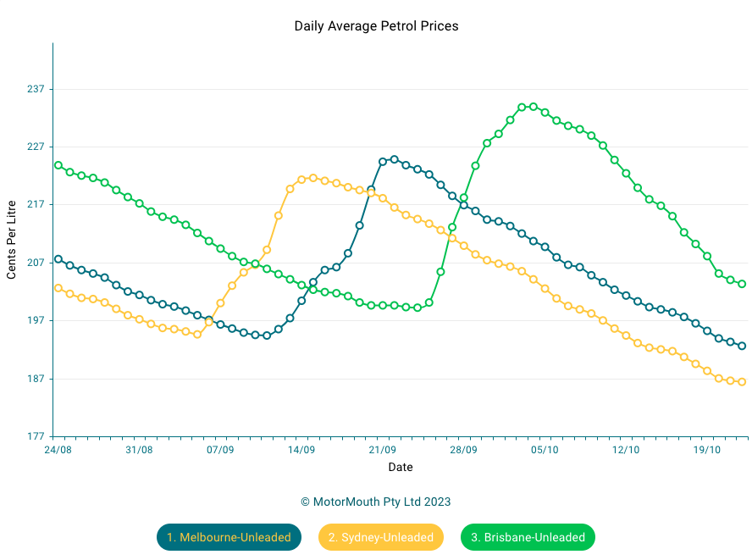
Task: Pick the Brisbane data point on 05/10
Action: click(x=545, y=113)
